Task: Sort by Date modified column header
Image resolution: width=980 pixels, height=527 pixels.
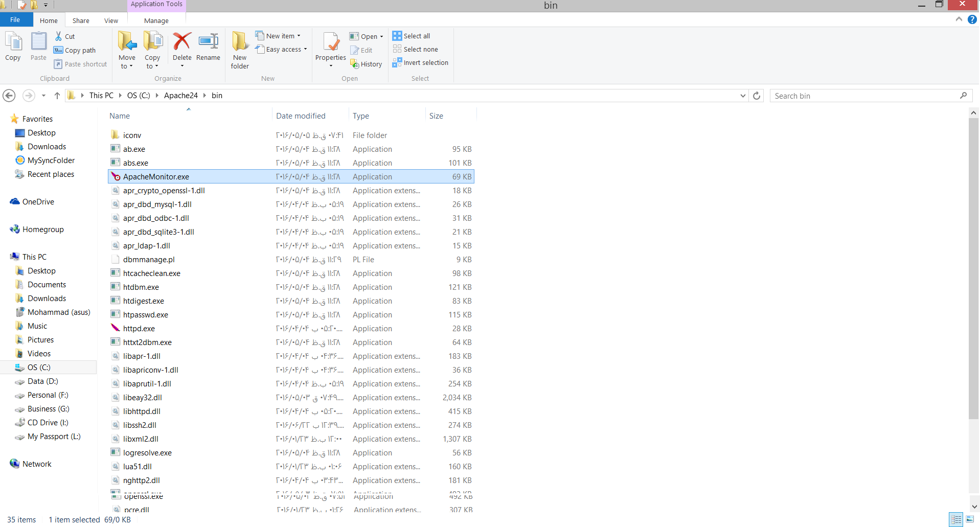Action: point(310,116)
